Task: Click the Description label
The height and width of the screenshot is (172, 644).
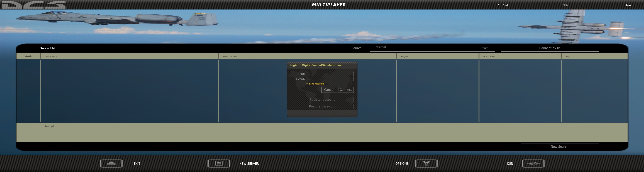Action: 51,126
